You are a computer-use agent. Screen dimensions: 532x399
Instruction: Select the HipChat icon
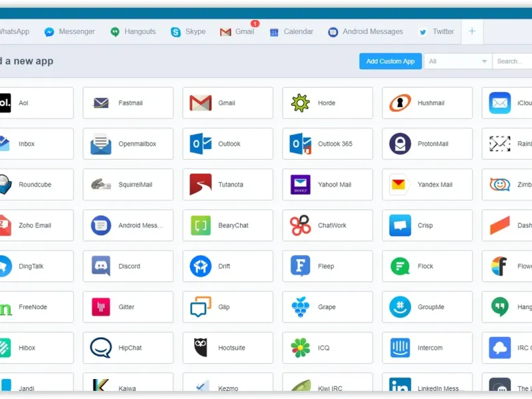click(x=101, y=348)
